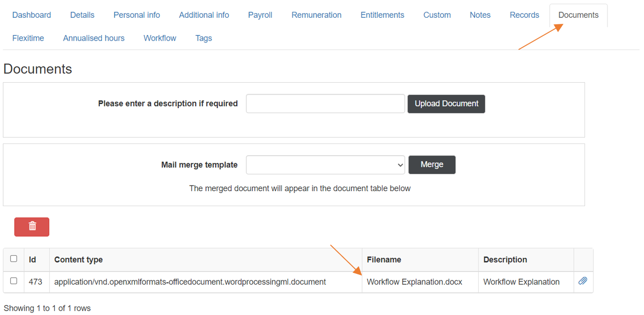This screenshot has height=315, width=644.
Task: Click the Upload Document button
Action: [446, 104]
